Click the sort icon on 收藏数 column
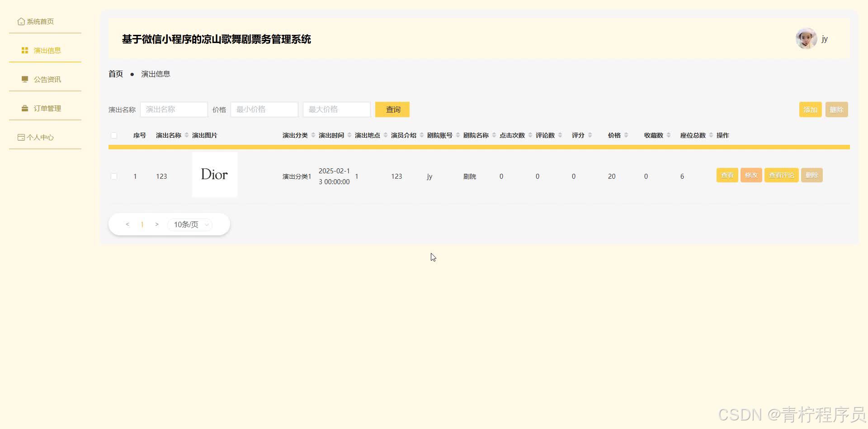 coord(669,134)
